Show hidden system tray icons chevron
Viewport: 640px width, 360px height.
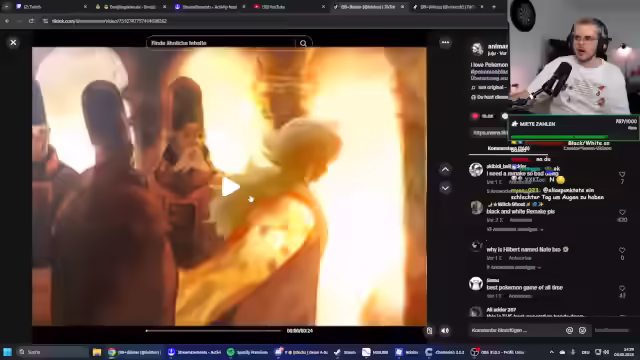tap(552, 352)
